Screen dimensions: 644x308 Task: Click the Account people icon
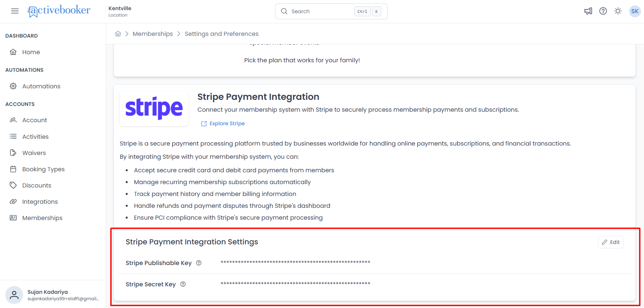[13, 120]
